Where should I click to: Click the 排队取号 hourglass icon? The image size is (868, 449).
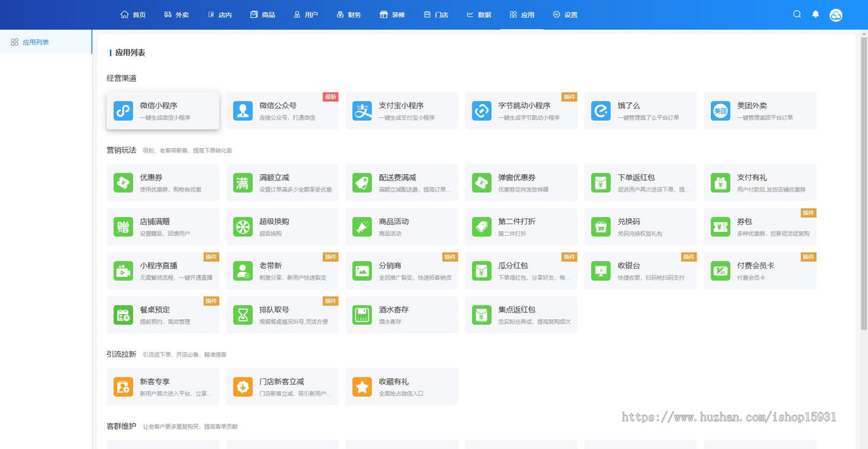(x=242, y=315)
